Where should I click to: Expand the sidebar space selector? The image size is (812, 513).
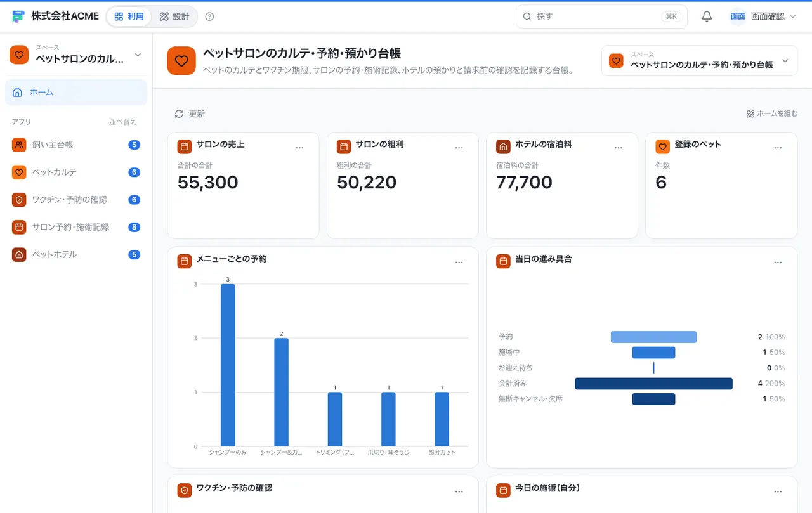[x=76, y=55]
